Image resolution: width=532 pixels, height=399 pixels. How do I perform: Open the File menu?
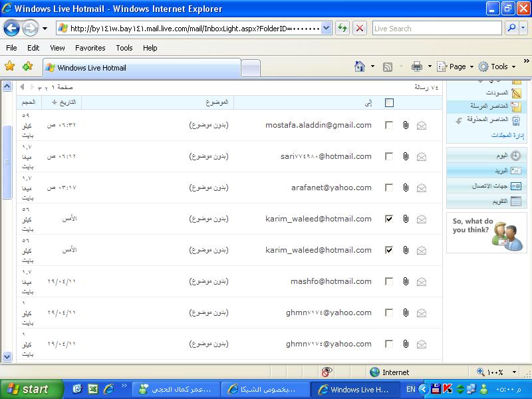11,48
